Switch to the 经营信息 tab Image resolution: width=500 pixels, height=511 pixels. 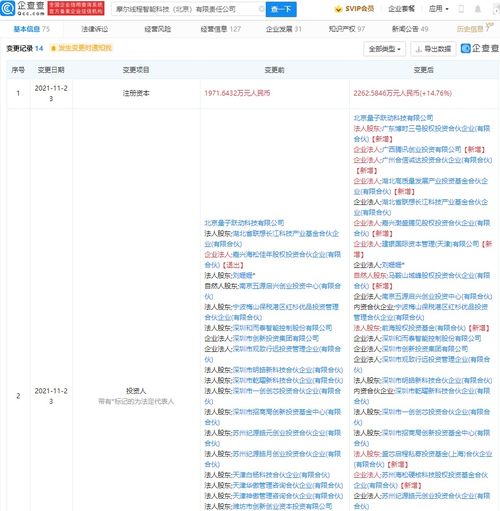(x=221, y=29)
